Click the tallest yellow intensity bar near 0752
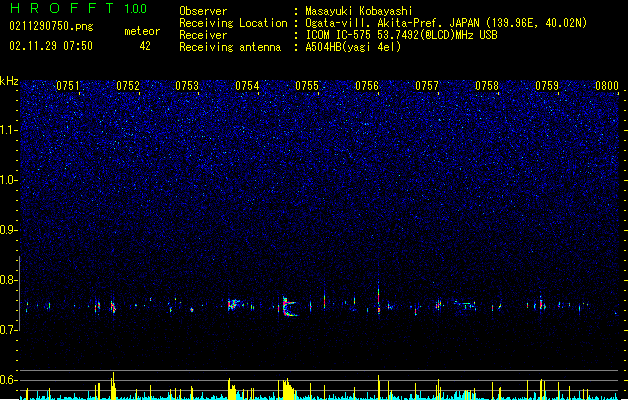Screen dimensions: 629x400 pyautogui.click(x=113, y=386)
